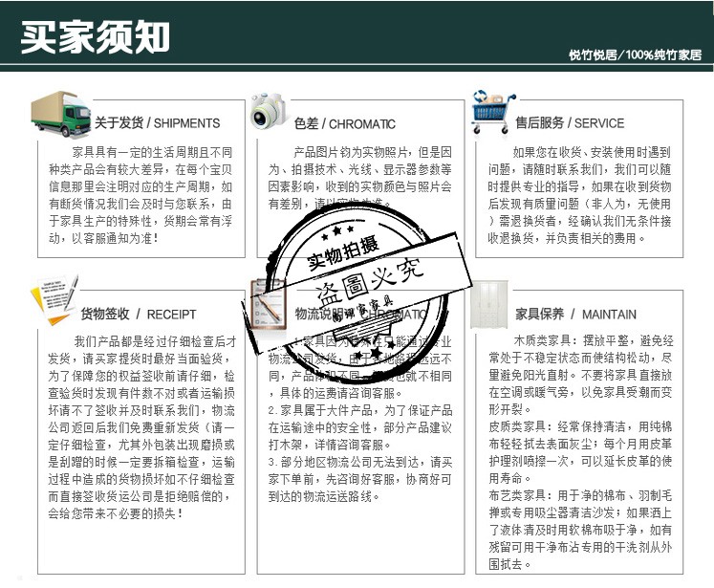This screenshot has width=714, height=588.
Task: Click the 悦竹悦居 brand text in the banner
Action: pyautogui.click(x=595, y=56)
